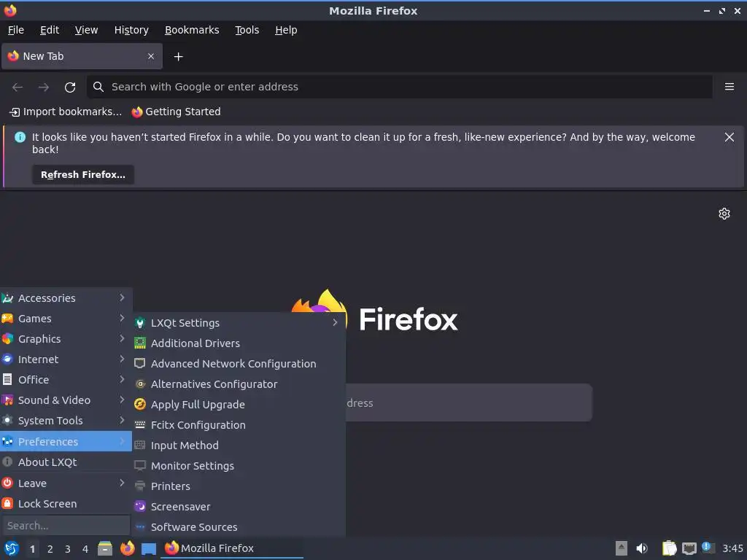Click the Internet category icon
747x560 pixels.
[x=7, y=359]
